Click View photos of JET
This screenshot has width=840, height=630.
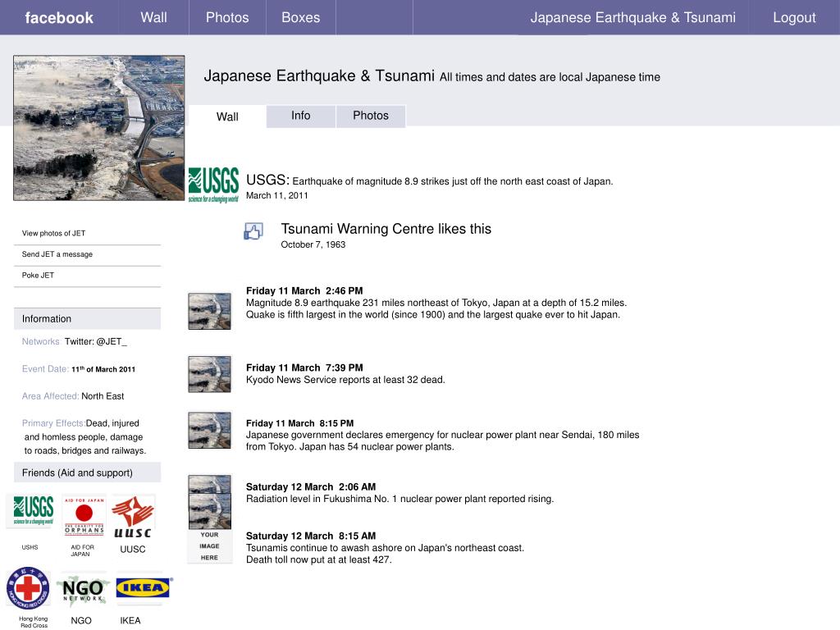point(53,233)
